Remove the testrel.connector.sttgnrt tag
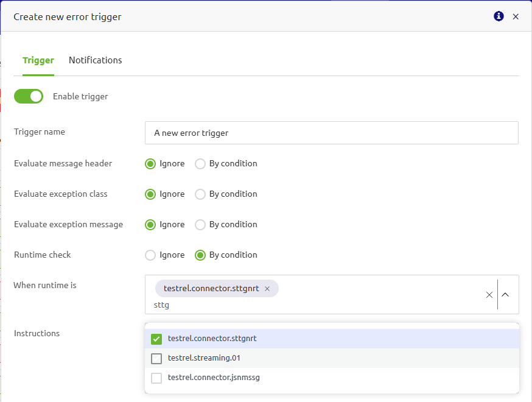Image resolution: width=532 pixels, height=402 pixels. (x=267, y=289)
